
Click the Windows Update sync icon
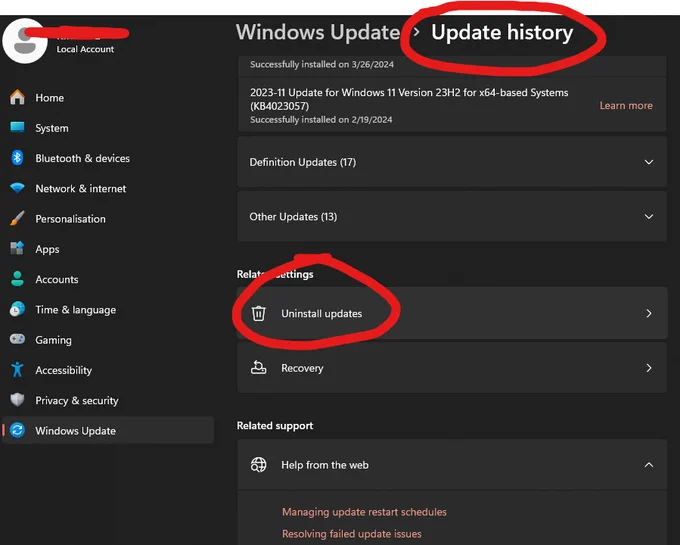click(17, 430)
